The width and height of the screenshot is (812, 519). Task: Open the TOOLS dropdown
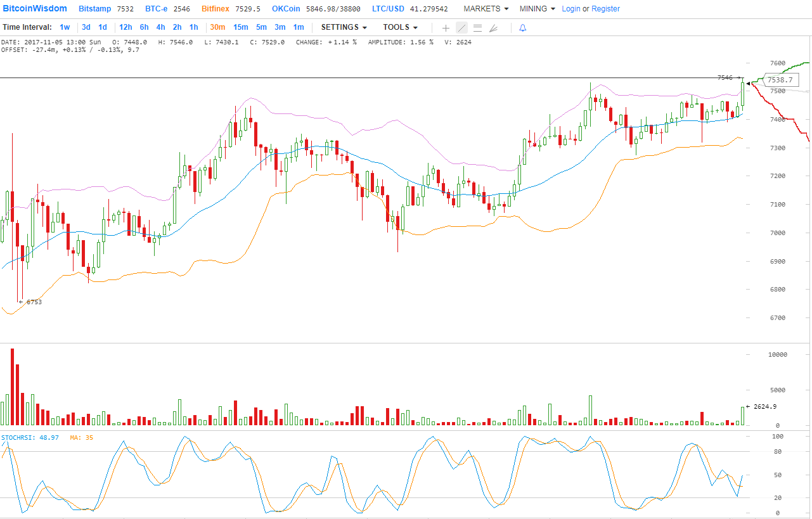(x=400, y=27)
